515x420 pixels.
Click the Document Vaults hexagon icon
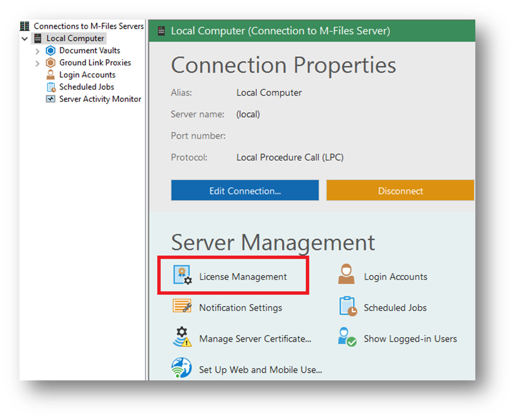(x=51, y=51)
